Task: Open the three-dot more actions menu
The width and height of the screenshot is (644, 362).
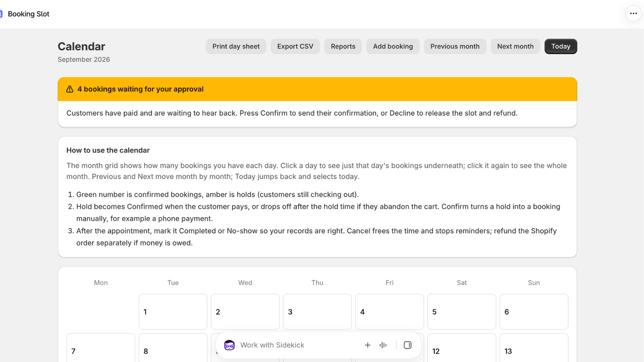Action: [633, 14]
